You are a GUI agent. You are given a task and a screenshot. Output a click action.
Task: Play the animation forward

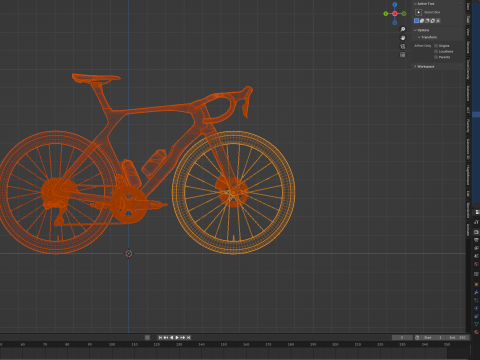pos(177,337)
